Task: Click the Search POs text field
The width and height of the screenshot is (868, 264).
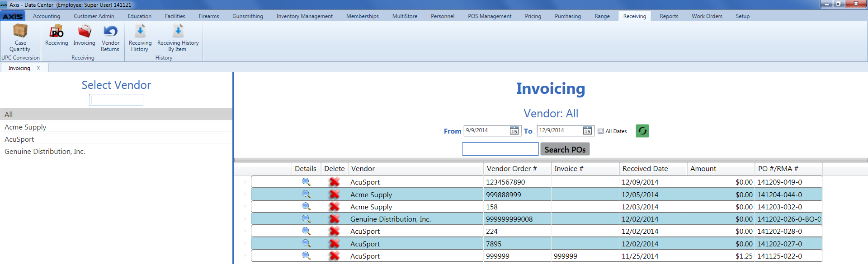Action: point(500,149)
